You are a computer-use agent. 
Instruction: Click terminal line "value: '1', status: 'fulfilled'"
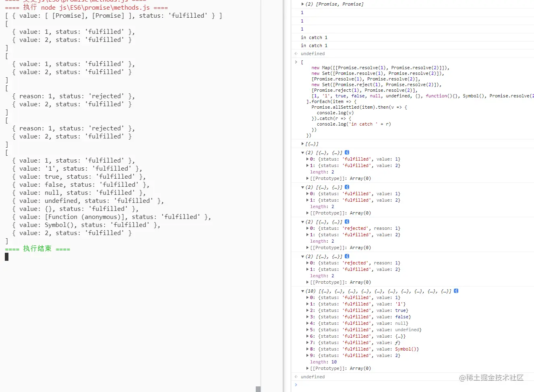pyautogui.click(x=77, y=169)
